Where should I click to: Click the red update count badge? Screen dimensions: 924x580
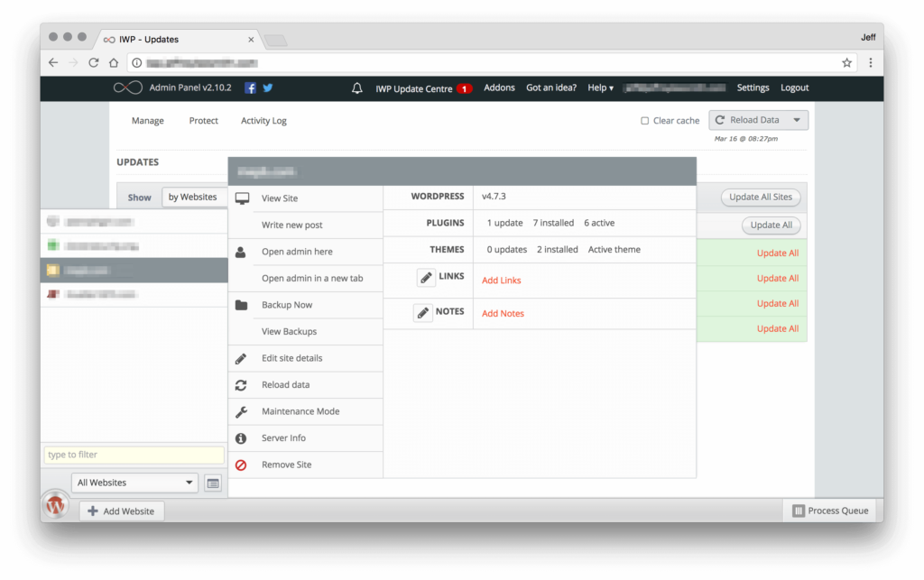pyautogui.click(x=465, y=89)
